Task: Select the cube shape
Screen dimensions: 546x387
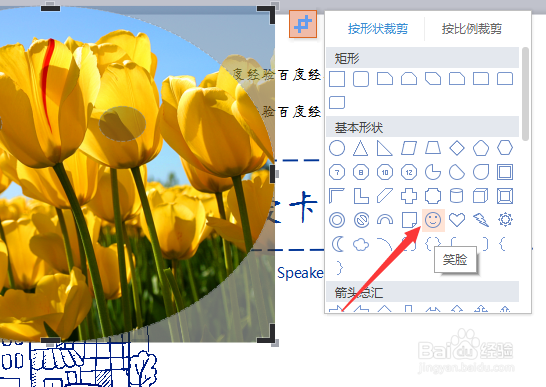Action: (x=481, y=196)
